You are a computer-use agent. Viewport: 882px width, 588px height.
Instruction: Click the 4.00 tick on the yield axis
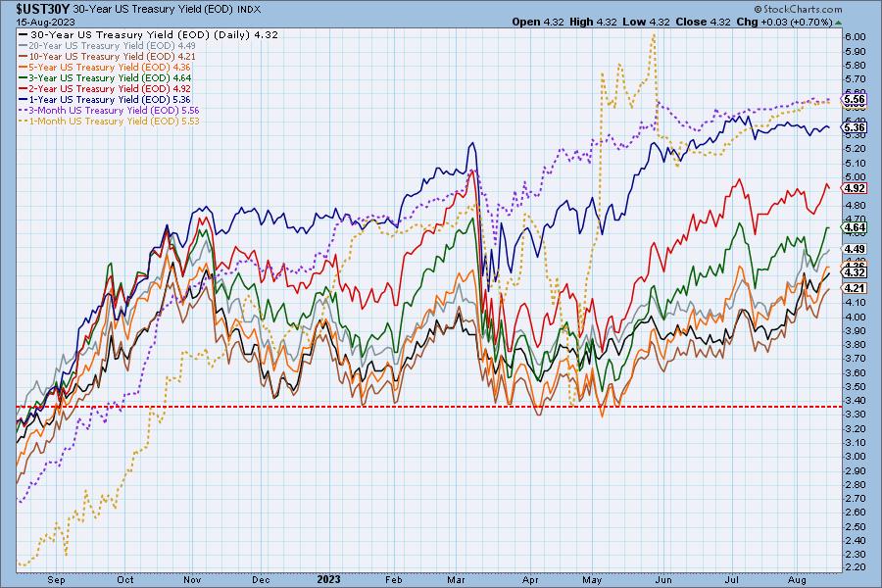[x=856, y=317]
